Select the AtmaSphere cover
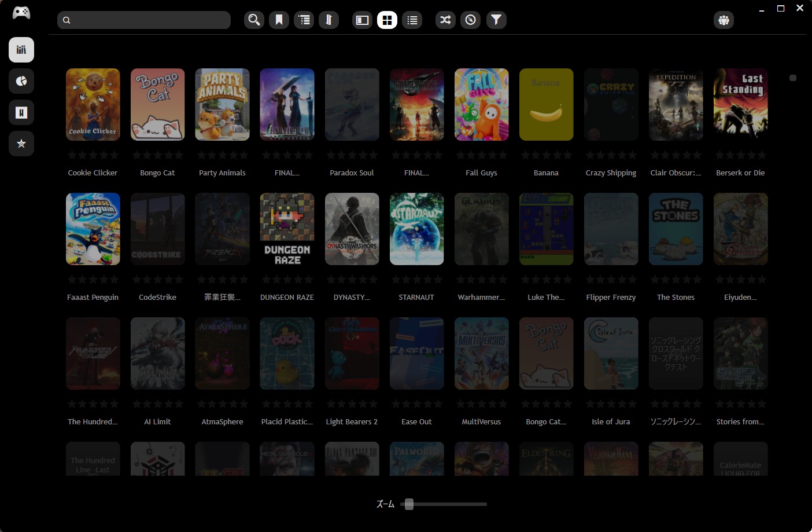Image resolution: width=812 pixels, height=532 pixels. pos(222,354)
